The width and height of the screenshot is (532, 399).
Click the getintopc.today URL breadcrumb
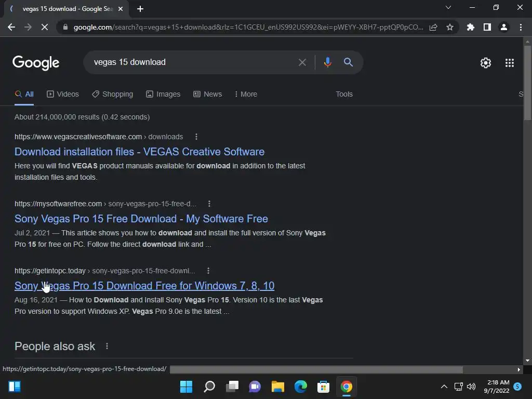(x=105, y=271)
